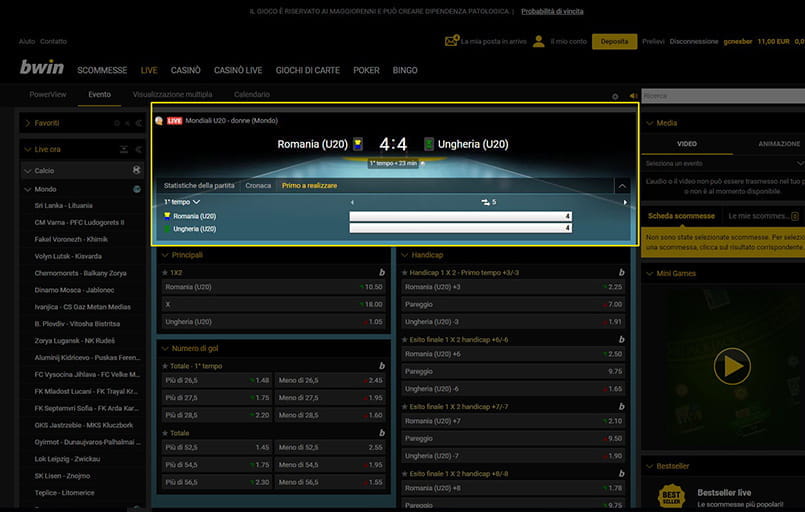The height and width of the screenshot is (512, 805).
Task: Click the handball icon beside Mondiali U20
Action: pyautogui.click(x=159, y=121)
